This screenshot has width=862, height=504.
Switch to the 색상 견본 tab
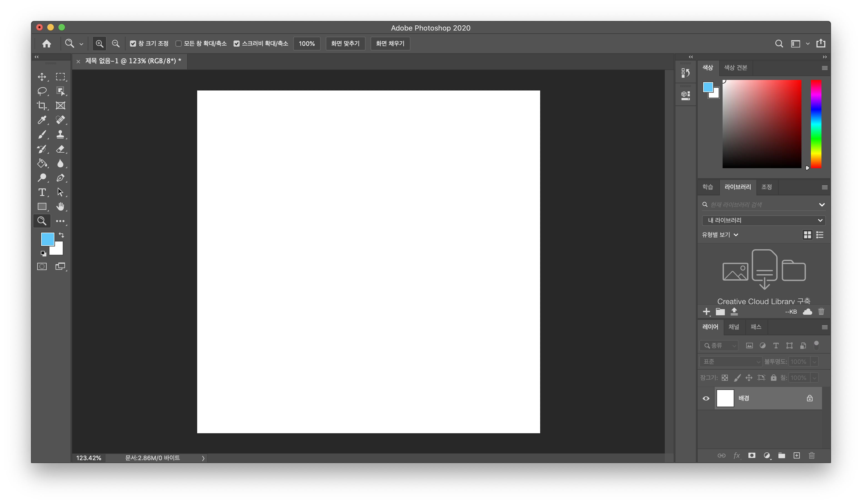[735, 68]
